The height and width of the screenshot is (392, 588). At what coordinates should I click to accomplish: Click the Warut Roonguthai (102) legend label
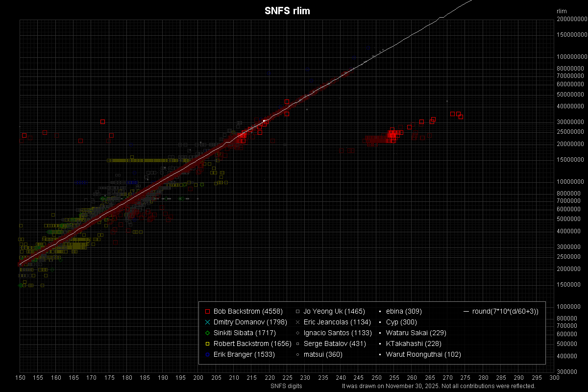click(x=423, y=354)
